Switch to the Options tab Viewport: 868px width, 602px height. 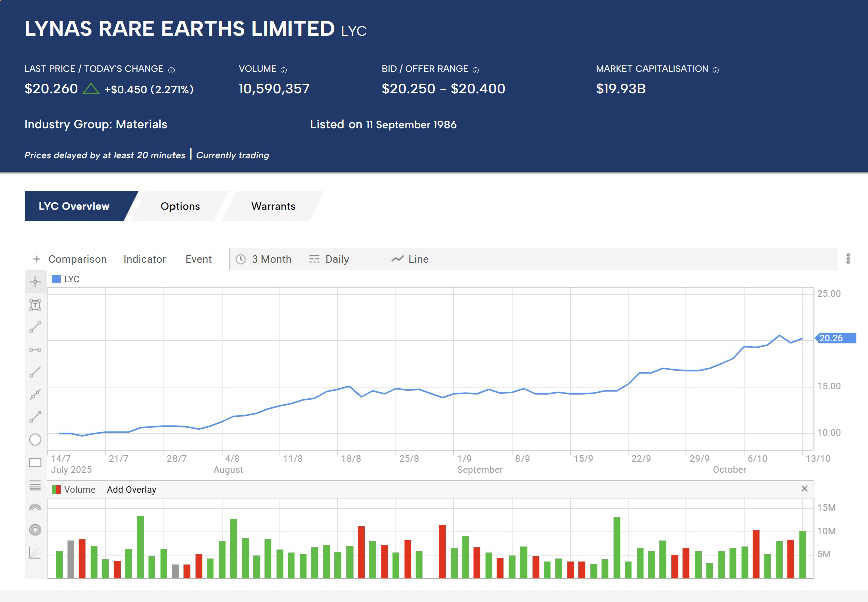181,206
